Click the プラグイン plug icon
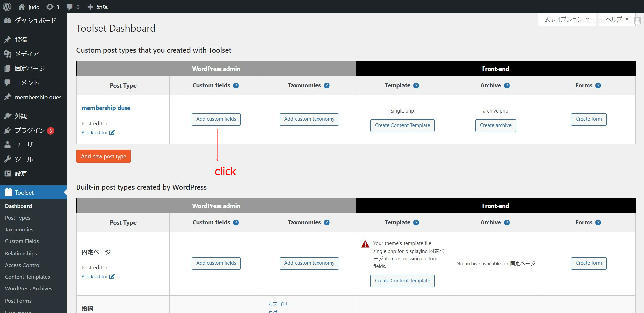644x313 pixels. [8, 130]
